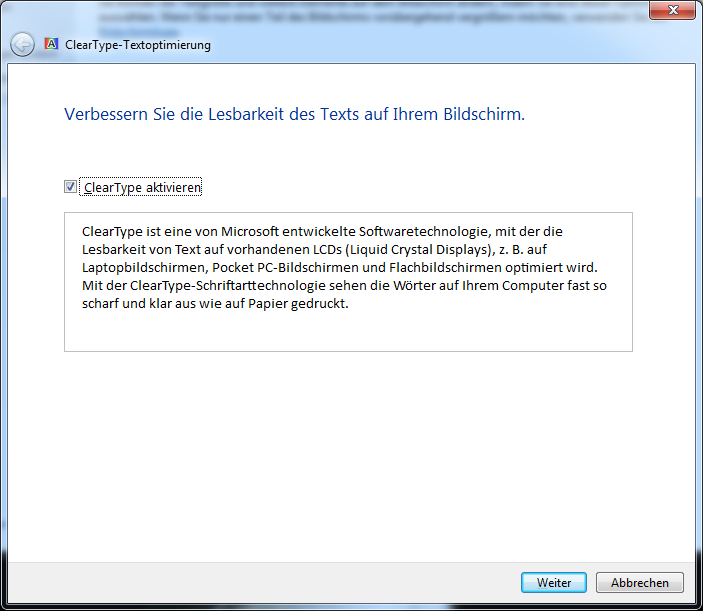Image resolution: width=703 pixels, height=611 pixels.
Task: Click the line starting 'Laptopbildschirmen, Pocket PC'
Action: coord(339,268)
